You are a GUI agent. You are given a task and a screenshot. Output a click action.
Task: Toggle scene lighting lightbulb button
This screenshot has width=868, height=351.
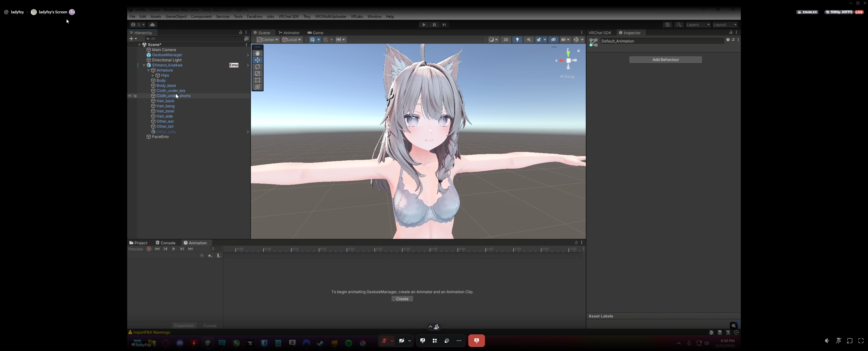tap(517, 39)
